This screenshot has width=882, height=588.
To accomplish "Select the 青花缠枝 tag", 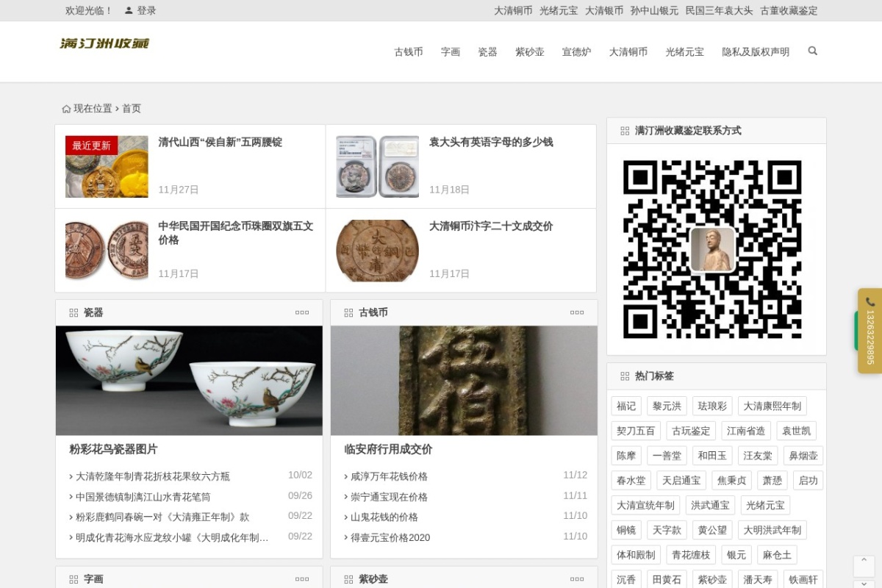I will point(692,556).
